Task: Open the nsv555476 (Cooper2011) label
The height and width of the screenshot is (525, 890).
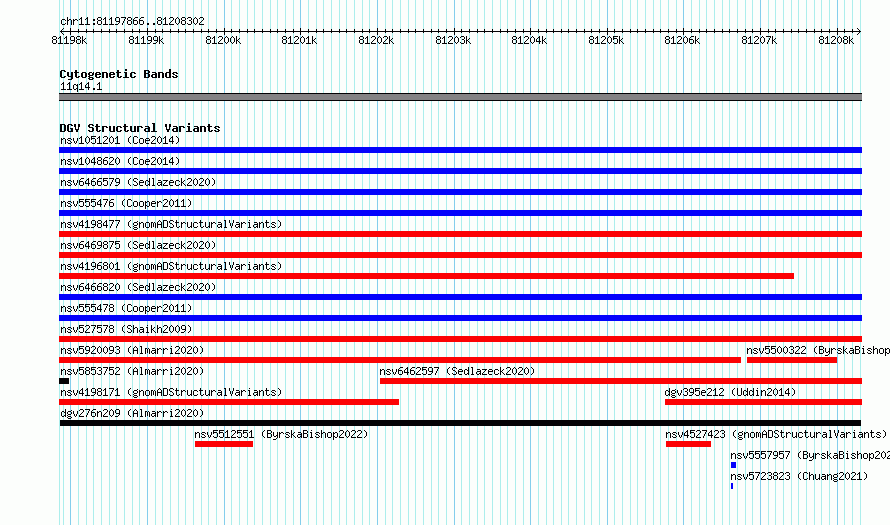Action: pyautogui.click(x=126, y=203)
